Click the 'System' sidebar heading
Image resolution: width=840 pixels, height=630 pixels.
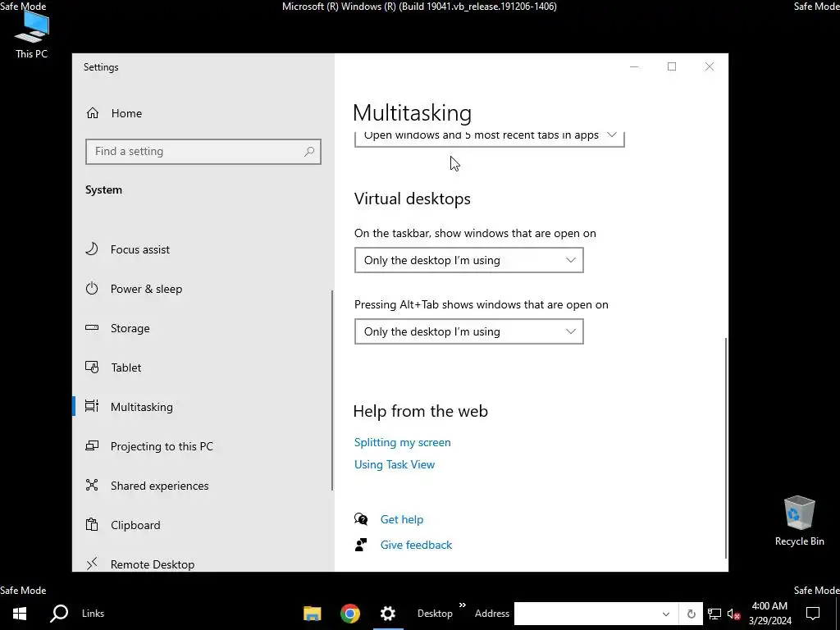pos(103,189)
